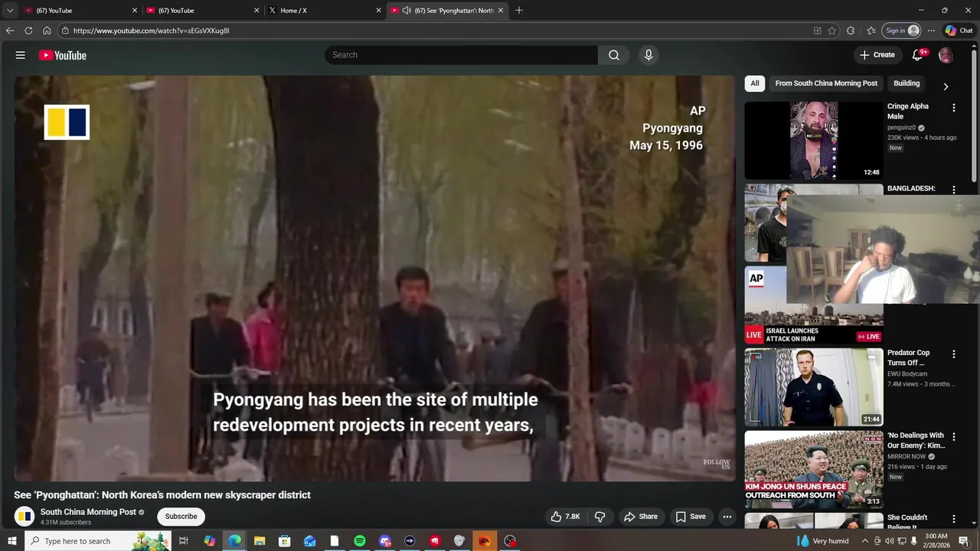The width and height of the screenshot is (980, 551).
Task: Open the Windows Start menu
Action: 12,541
